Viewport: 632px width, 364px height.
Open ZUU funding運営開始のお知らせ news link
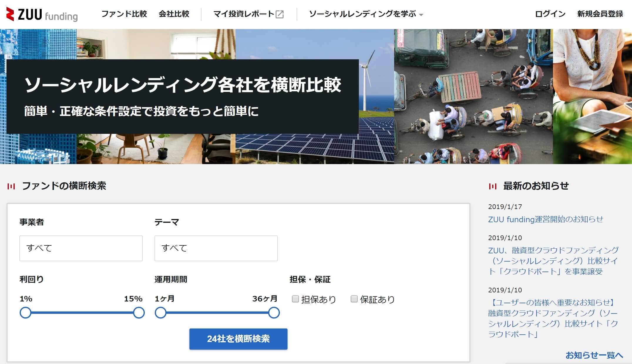tap(546, 219)
